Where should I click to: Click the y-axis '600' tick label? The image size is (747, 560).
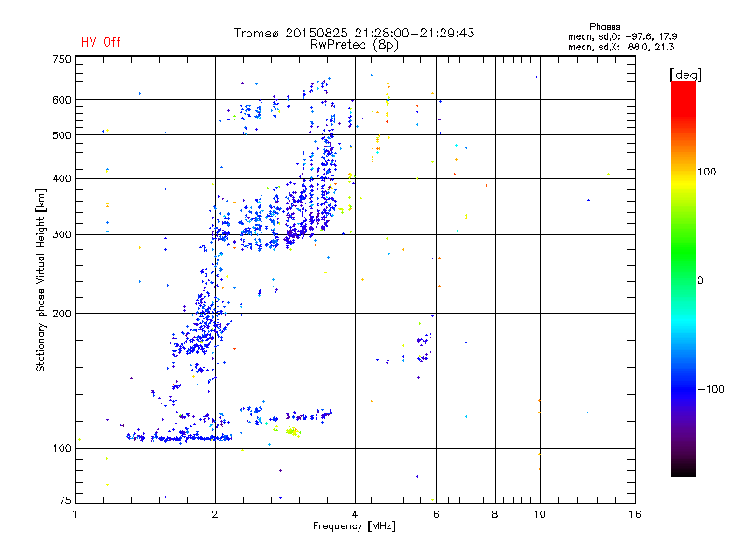(62, 100)
